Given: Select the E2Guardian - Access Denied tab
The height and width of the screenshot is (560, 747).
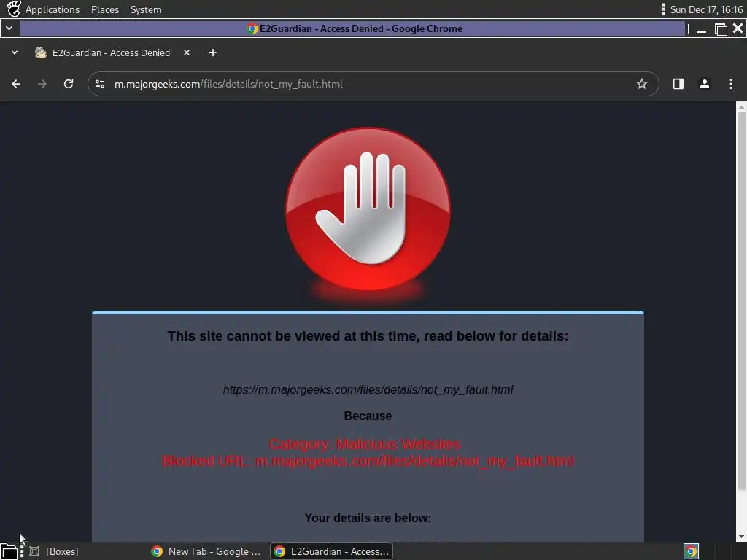Looking at the screenshot, I should coord(111,52).
